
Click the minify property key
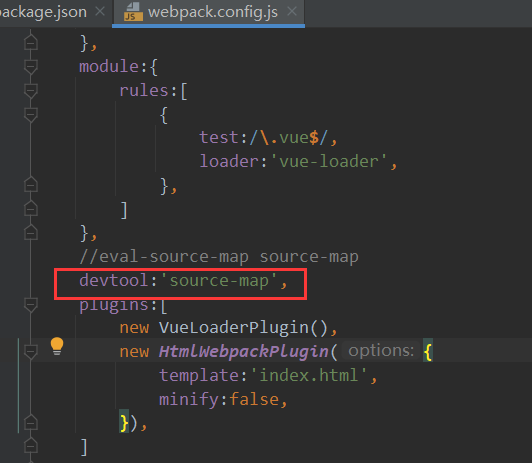coord(189,399)
